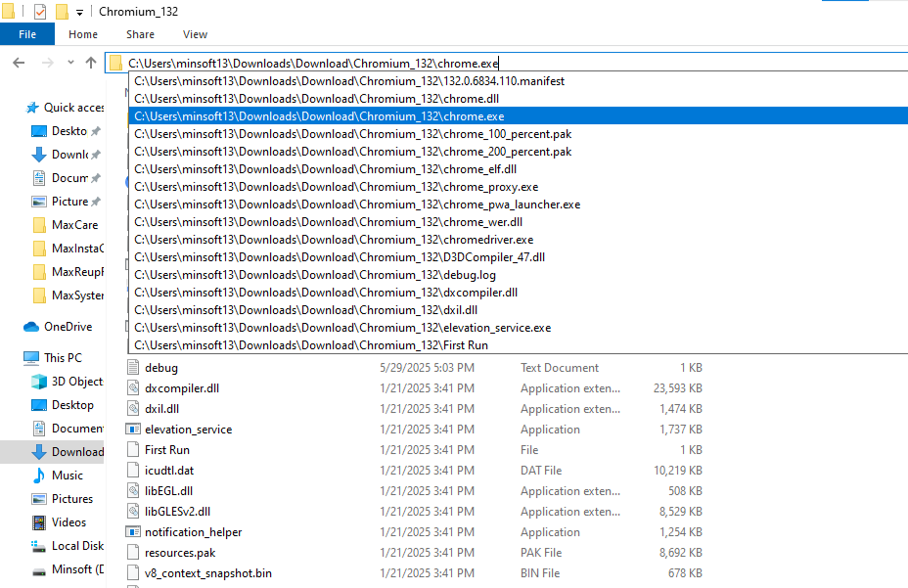Open pinned Documents under Quick access
The width and height of the screenshot is (908, 588).
point(67,178)
